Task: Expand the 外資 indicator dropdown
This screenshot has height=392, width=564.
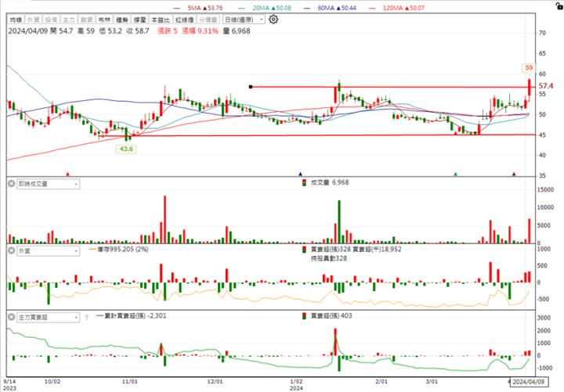Action: pyautogui.click(x=77, y=251)
